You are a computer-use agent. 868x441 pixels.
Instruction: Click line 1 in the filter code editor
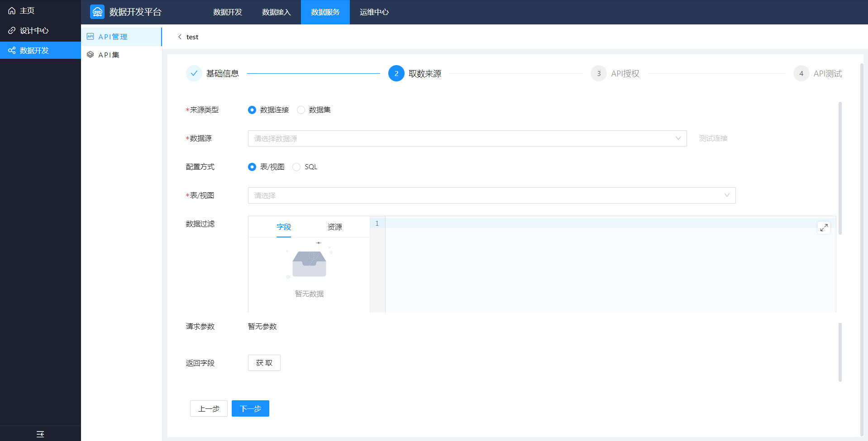pyautogui.click(x=588, y=223)
